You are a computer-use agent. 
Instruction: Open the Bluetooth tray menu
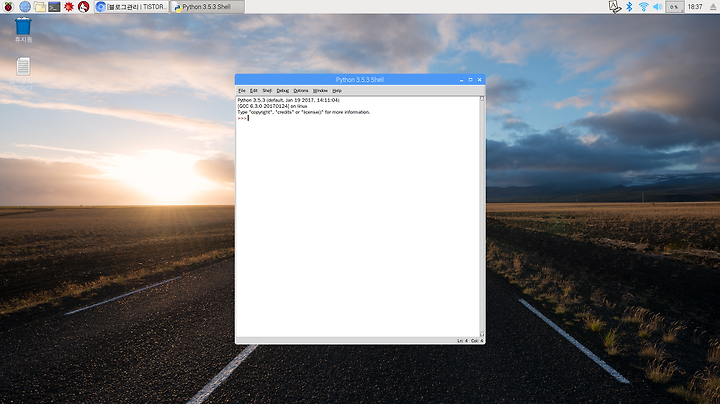pos(630,6)
